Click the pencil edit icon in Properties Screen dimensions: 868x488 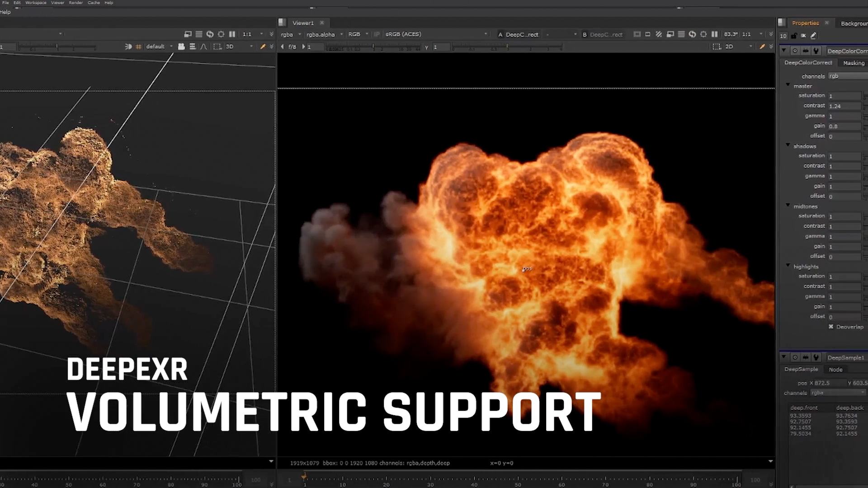coord(813,36)
